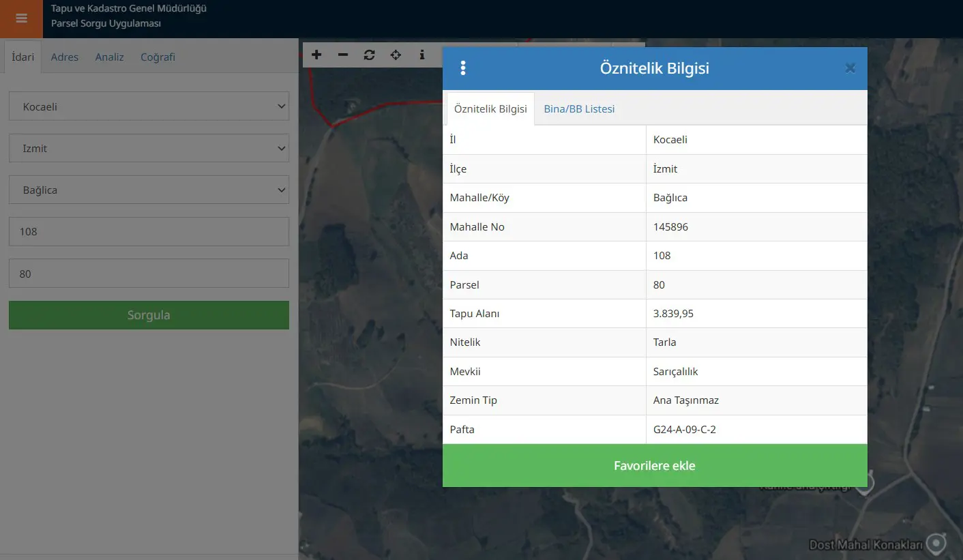963x560 pixels.
Task: Expand the İzmit district dropdown
Action: point(149,148)
